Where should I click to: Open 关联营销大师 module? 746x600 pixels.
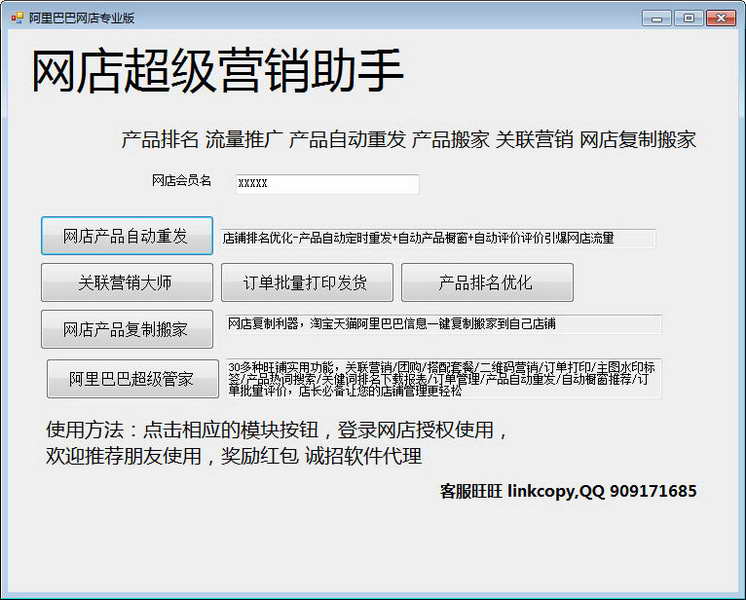coord(127,283)
